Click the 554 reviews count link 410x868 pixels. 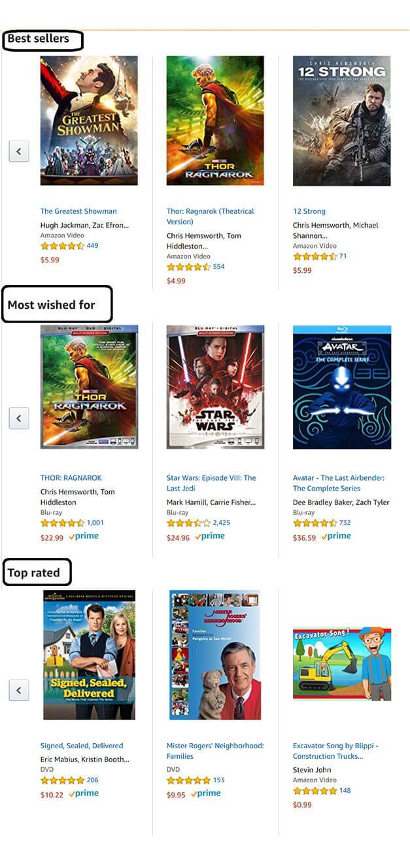[218, 267]
